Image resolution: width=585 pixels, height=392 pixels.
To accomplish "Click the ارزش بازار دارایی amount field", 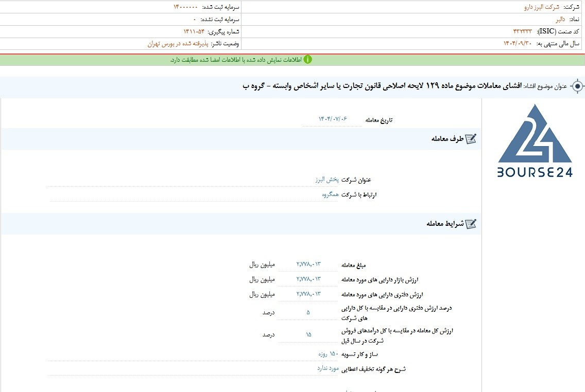I will [308, 279].
